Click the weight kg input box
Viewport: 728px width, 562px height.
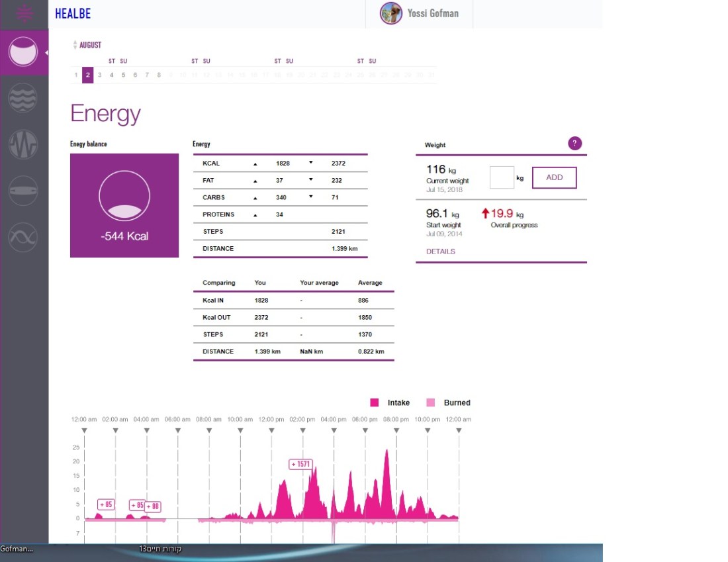(x=502, y=177)
